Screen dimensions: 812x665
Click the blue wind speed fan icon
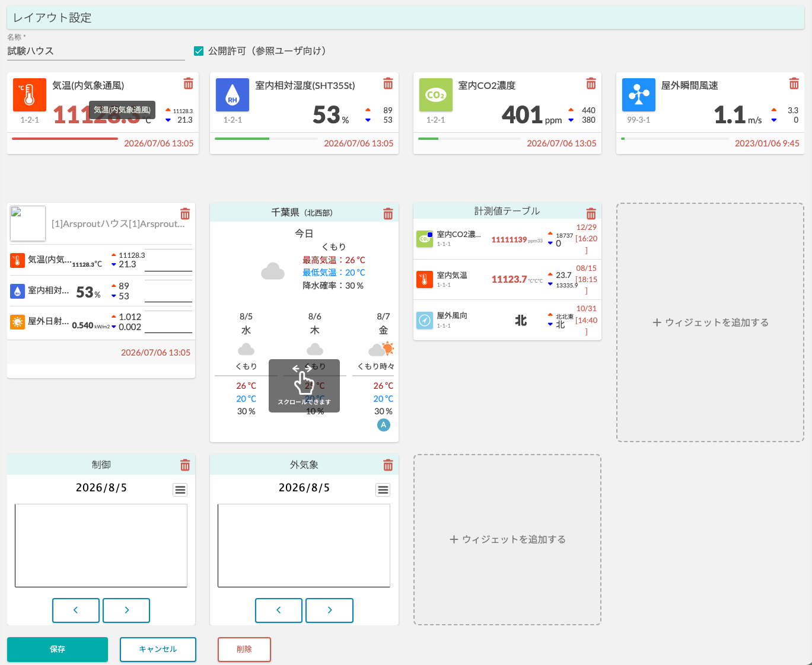pyautogui.click(x=639, y=95)
